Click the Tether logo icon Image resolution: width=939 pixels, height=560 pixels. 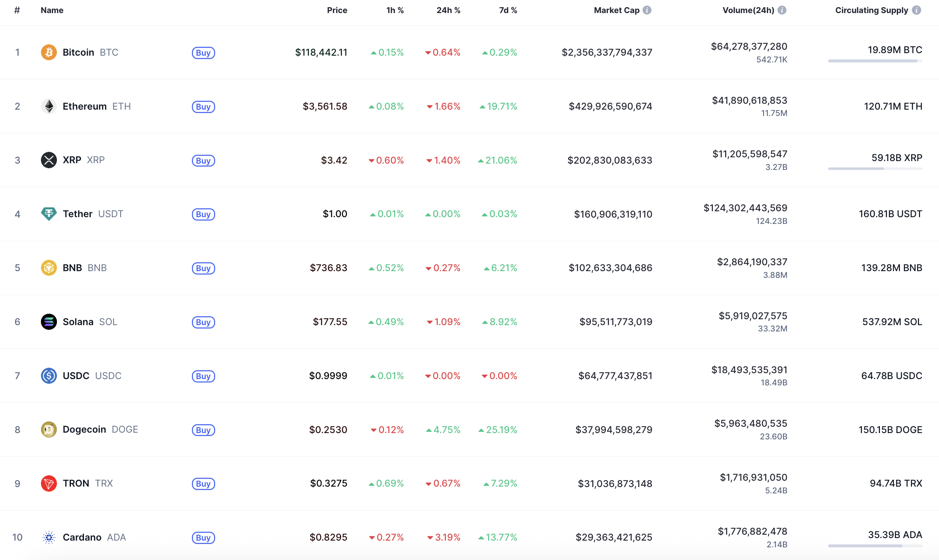49,214
